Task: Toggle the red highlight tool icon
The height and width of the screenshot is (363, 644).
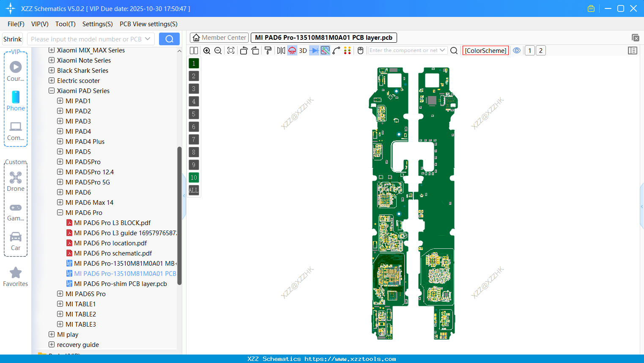Action: click(x=292, y=51)
